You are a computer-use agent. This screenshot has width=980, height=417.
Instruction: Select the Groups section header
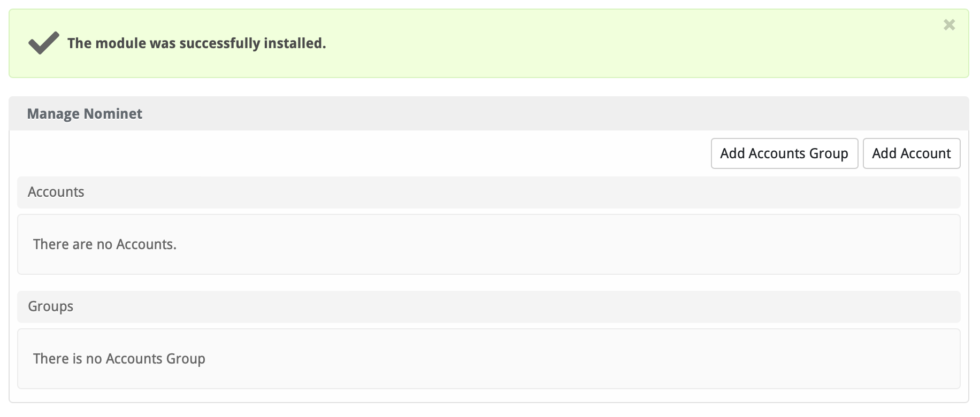click(51, 307)
